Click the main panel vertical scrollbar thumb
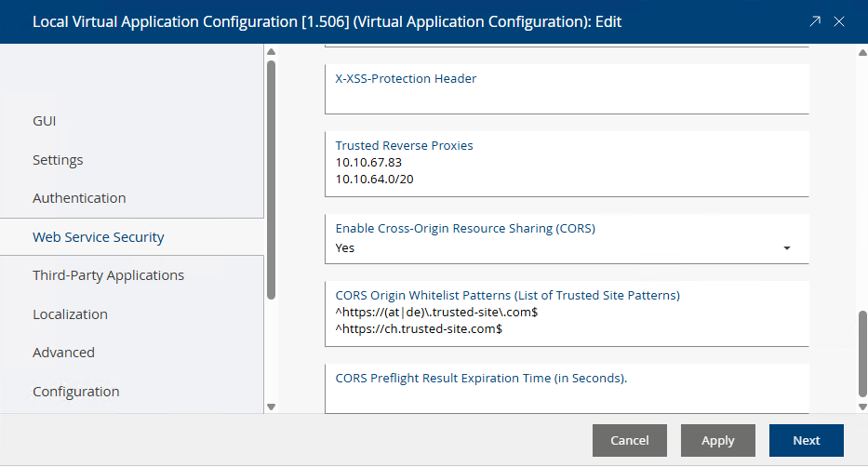 (x=861, y=352)
